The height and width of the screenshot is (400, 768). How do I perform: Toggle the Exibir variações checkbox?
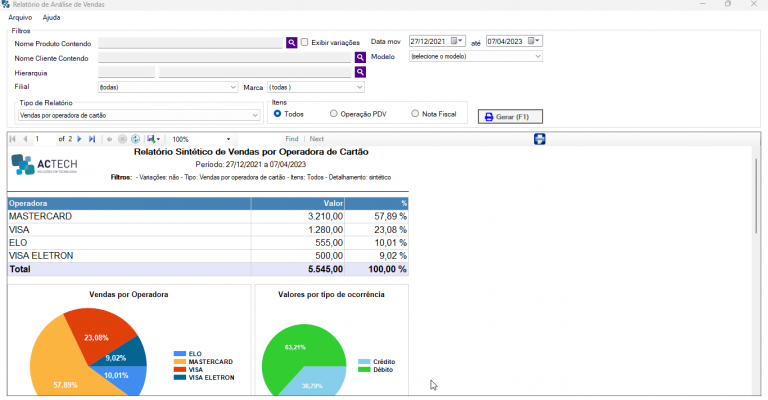coord(304,42)
